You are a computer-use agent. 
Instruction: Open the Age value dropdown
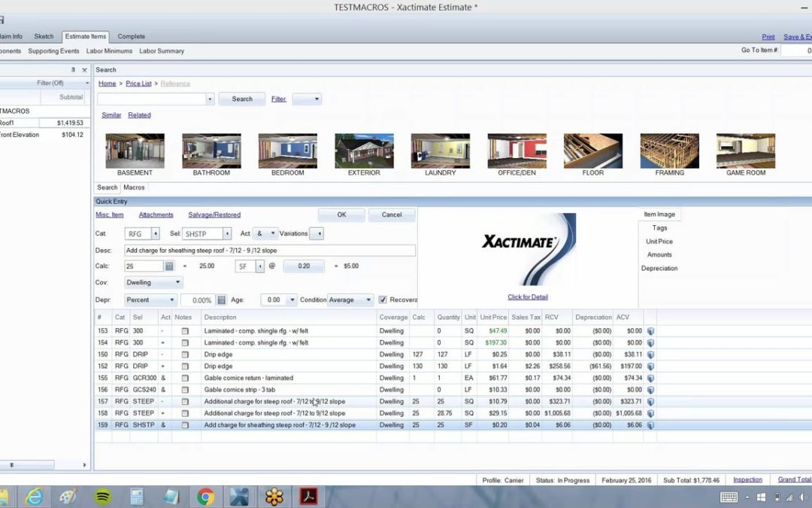pyautogui.click(x=292, y=300)
